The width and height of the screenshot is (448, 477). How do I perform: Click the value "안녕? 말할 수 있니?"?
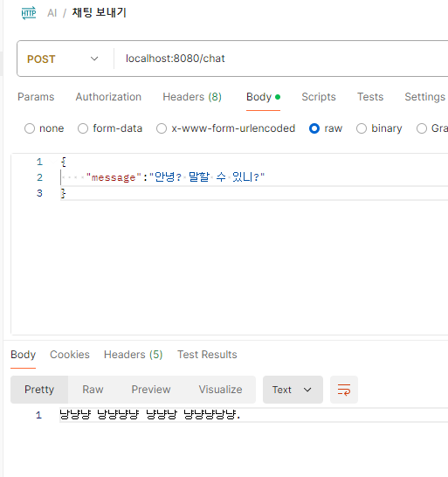[x=207, y=176]
